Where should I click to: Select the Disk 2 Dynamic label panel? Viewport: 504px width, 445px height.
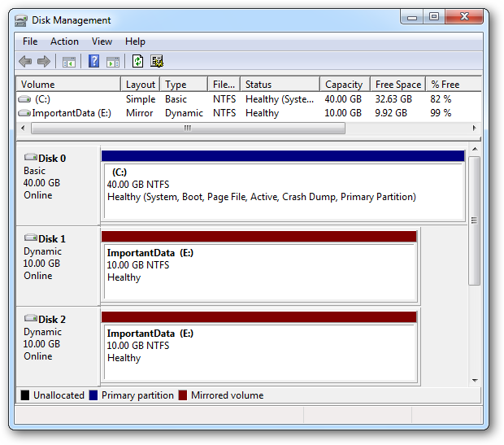click(x=58, y=347)
